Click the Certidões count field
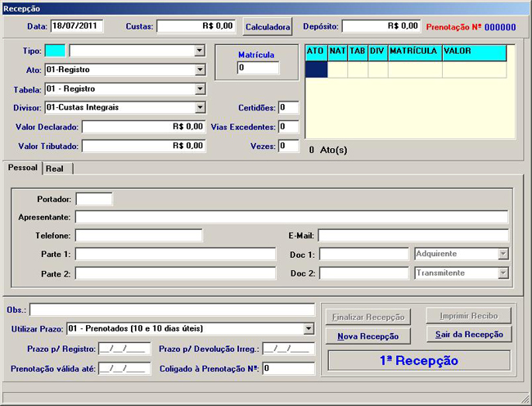Image resolution: width=532 pixels, height=406 pixels. (288, 107)
